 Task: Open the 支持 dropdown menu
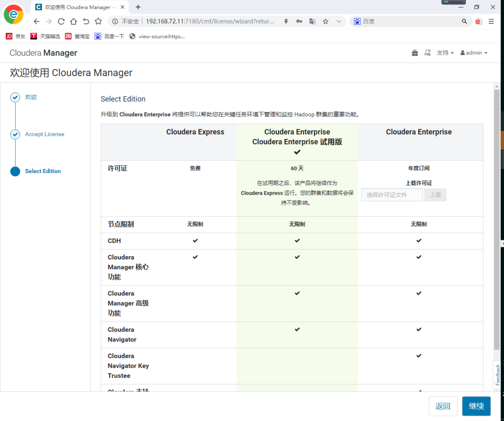tap(445, 53)
